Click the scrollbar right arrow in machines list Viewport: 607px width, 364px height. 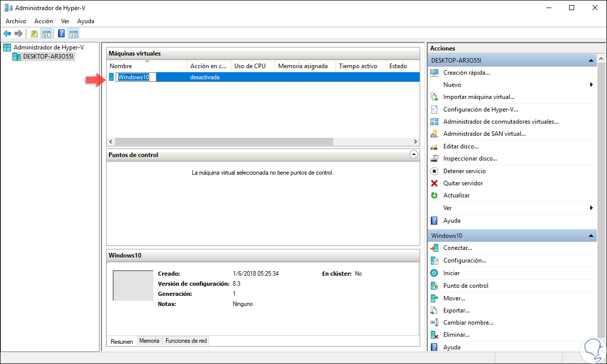416,142
